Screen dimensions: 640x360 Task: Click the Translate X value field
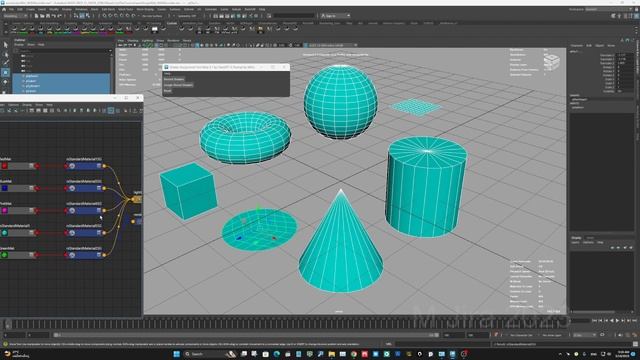click(x=625, y=55)
